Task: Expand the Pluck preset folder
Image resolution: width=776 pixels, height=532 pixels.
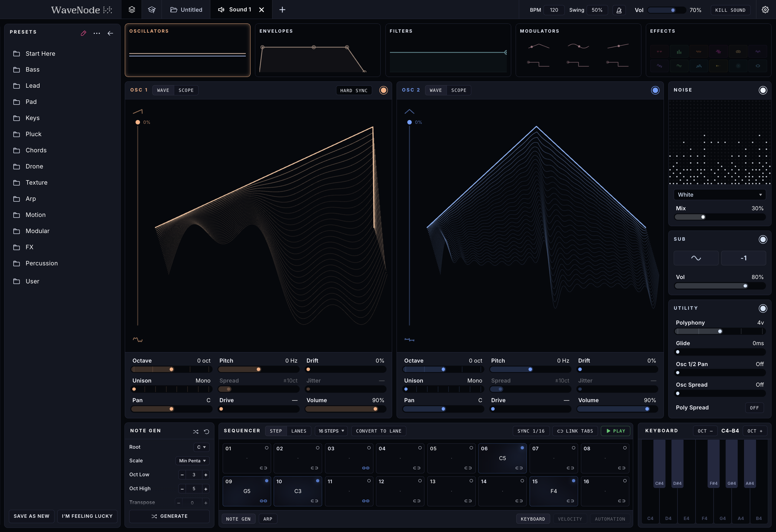Action: click(x=62, y=134)
